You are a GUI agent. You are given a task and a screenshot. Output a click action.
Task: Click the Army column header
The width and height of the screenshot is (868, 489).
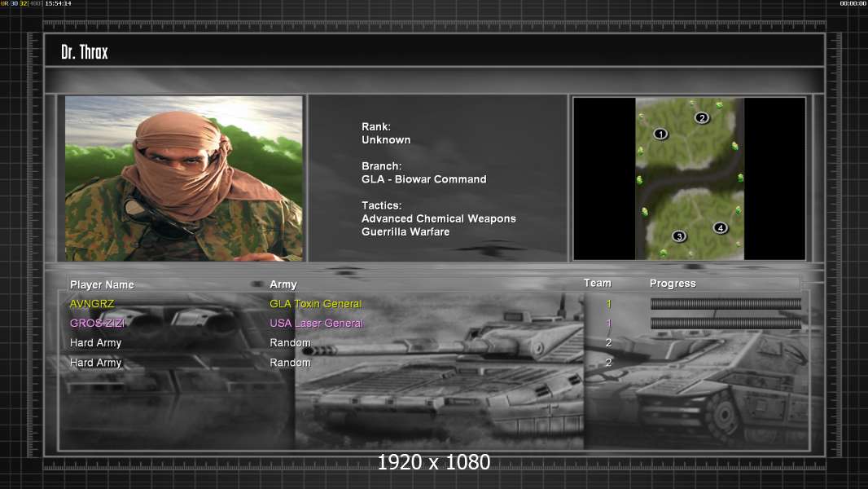[x=283, y=284]
